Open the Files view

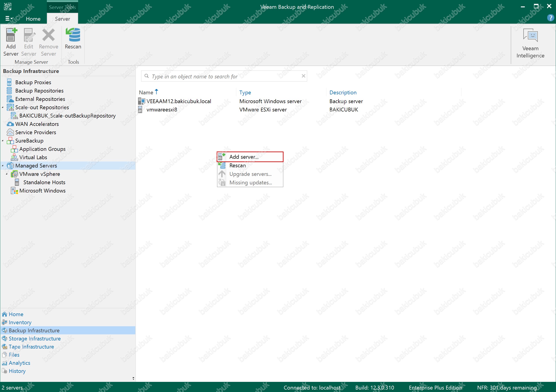(x=14, y=355)
